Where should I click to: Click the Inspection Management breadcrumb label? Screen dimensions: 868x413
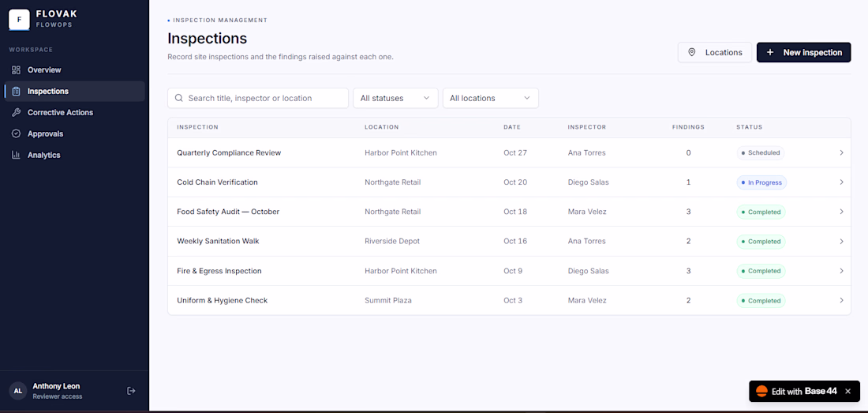coord(220,21)
